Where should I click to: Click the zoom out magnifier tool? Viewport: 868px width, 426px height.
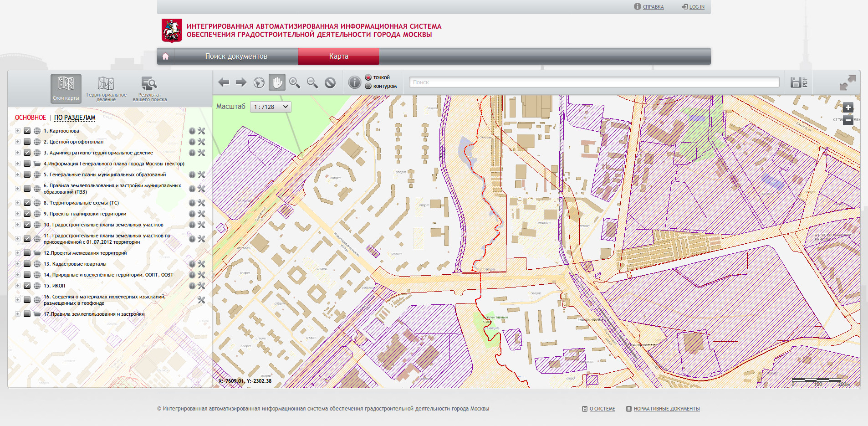pos(312,82)
